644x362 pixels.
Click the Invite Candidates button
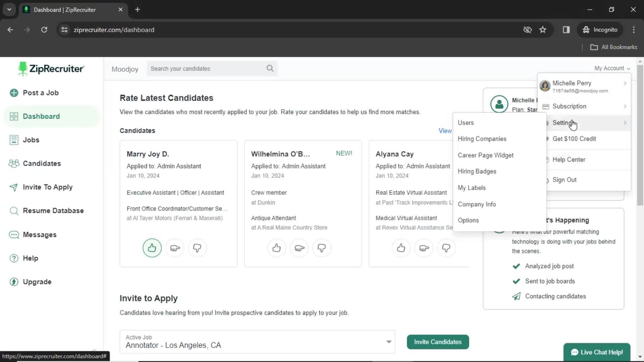[x=437, y=342]
